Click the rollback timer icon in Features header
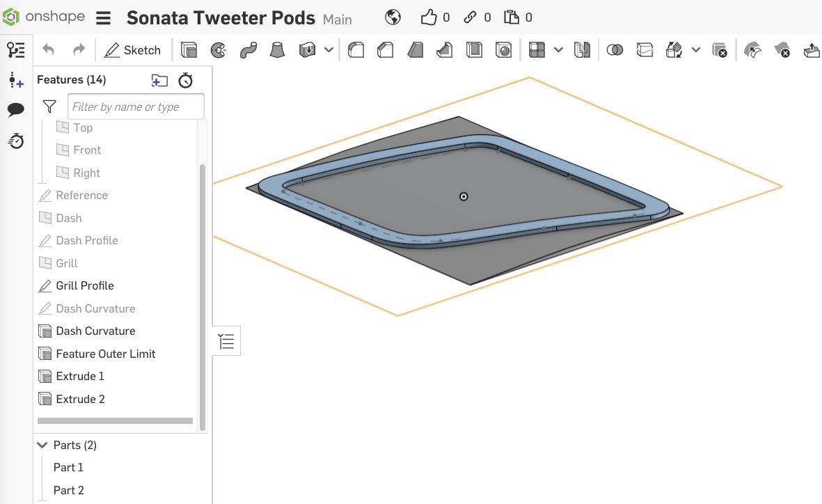The width and height of the screenshot is (822, 504). [x=186, y=80]
